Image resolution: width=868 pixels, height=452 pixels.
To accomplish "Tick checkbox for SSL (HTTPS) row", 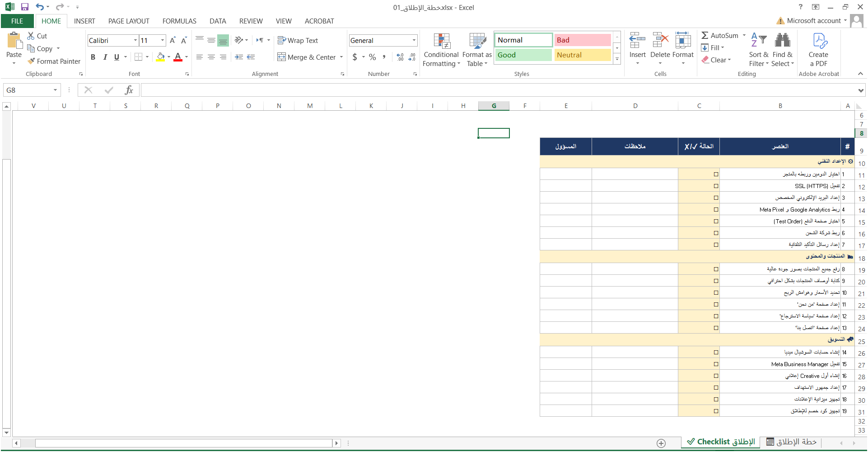I will point(716,186).
